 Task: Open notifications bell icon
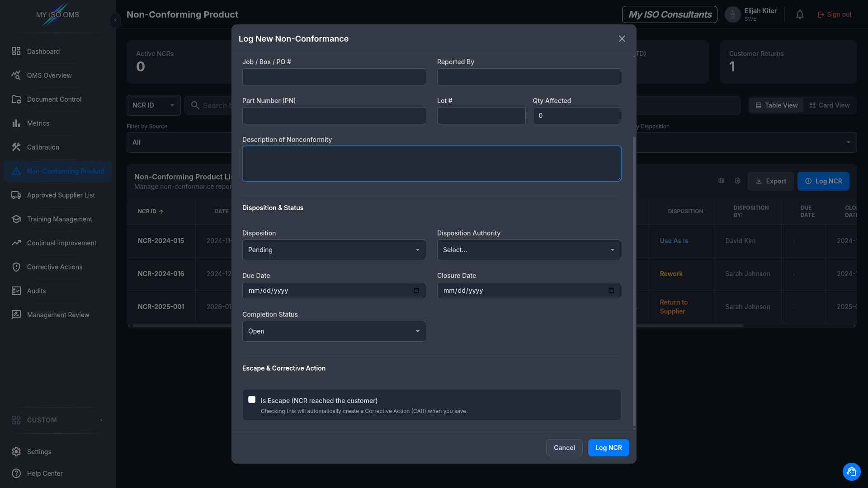800,14
